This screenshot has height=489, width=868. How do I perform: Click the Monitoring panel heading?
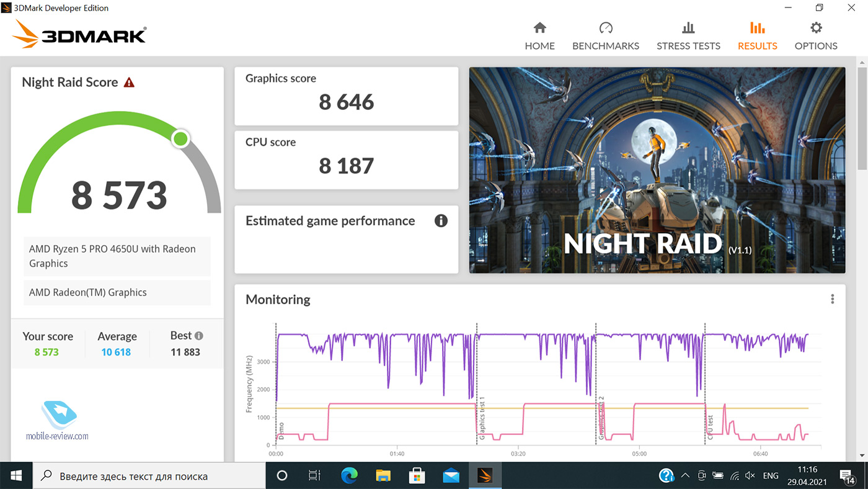(x=278, y=300)
